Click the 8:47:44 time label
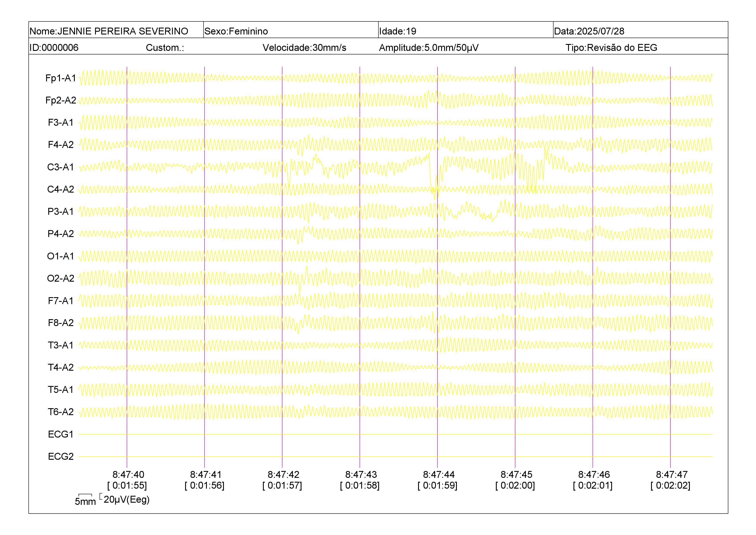The height and width of the screenshot is (535, 756). 439,475
